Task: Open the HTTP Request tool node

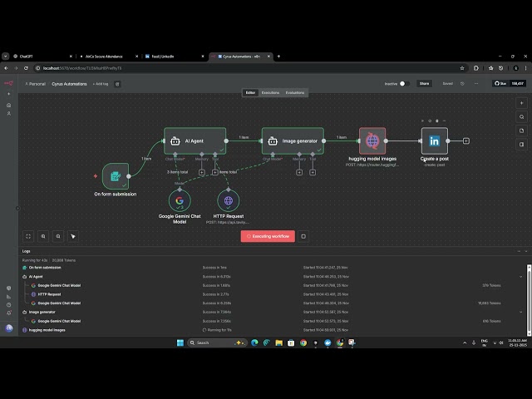Action: coord(229,200)
